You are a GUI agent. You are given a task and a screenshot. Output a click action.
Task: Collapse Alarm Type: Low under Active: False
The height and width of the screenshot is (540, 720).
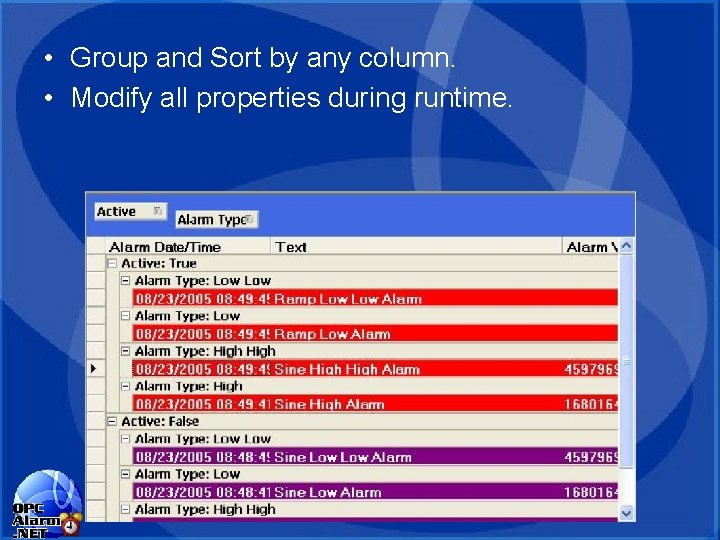tap(125, 474)
